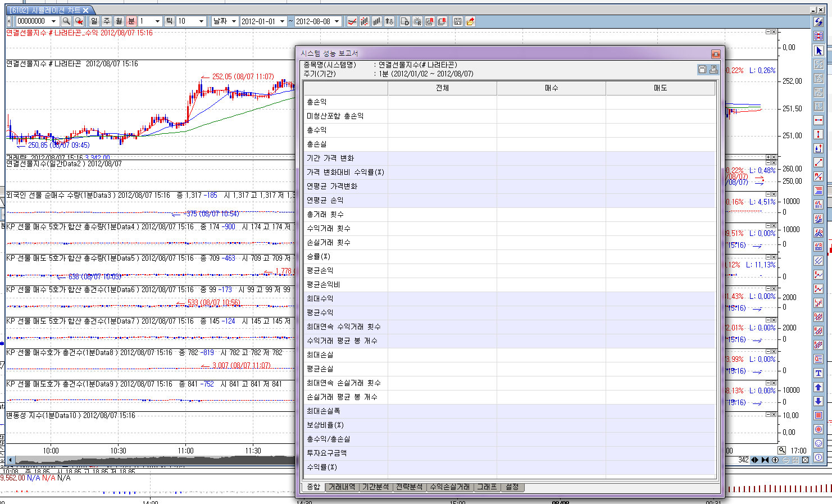This screenshot has height=504, width=832.
Task: Expand the start date 2012-01-01 dropdown
Action: point(282,21)
